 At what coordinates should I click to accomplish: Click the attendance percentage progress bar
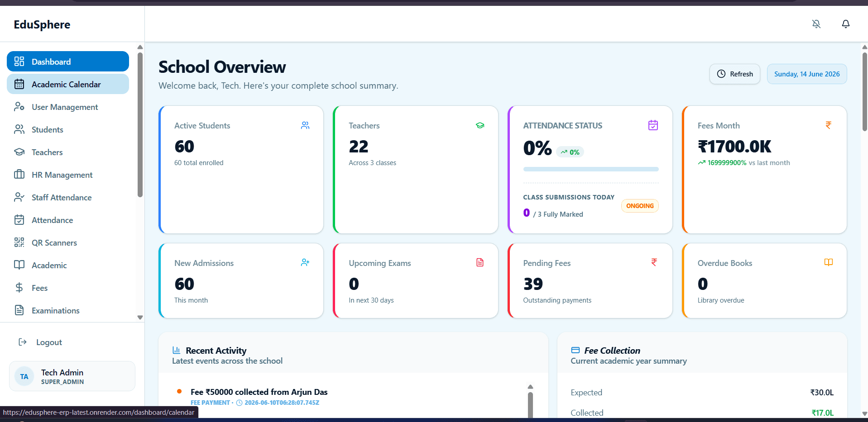click(x=590, y=169)
